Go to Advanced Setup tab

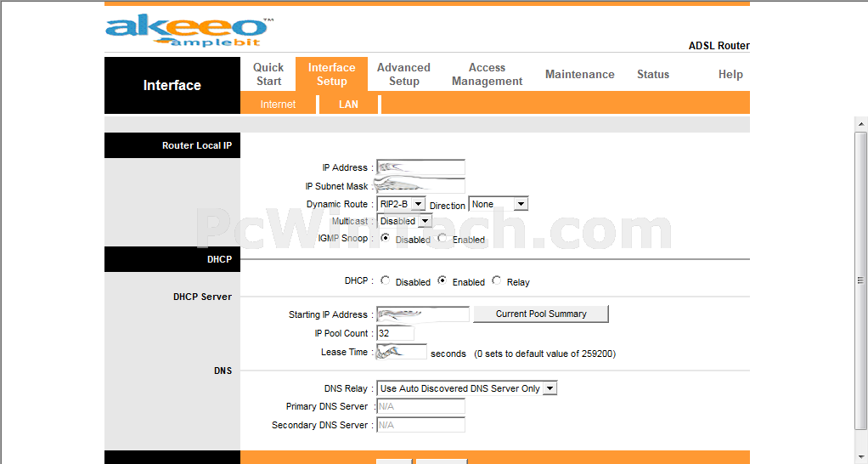point(403,74)
